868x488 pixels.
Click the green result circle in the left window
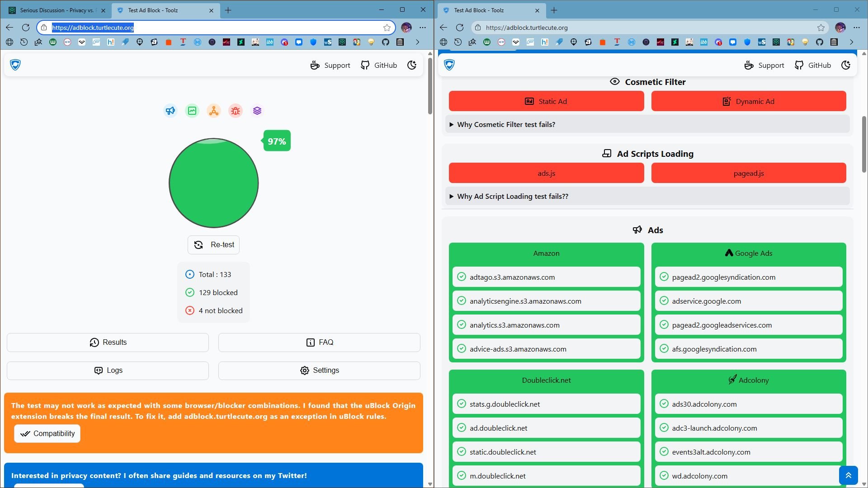214,183
